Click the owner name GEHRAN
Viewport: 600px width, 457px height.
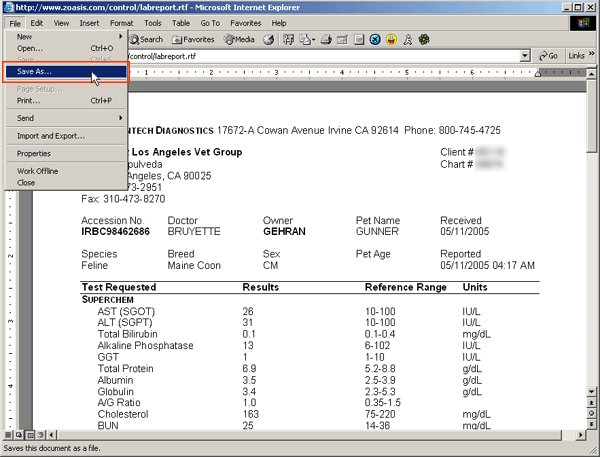pyautogui.click(x=284, y=232)
